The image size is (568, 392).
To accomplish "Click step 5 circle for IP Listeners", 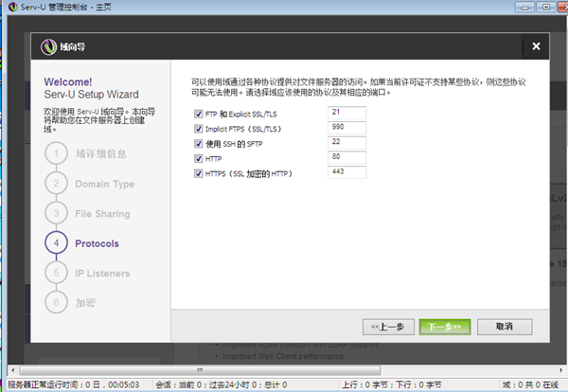I will 56,273.
